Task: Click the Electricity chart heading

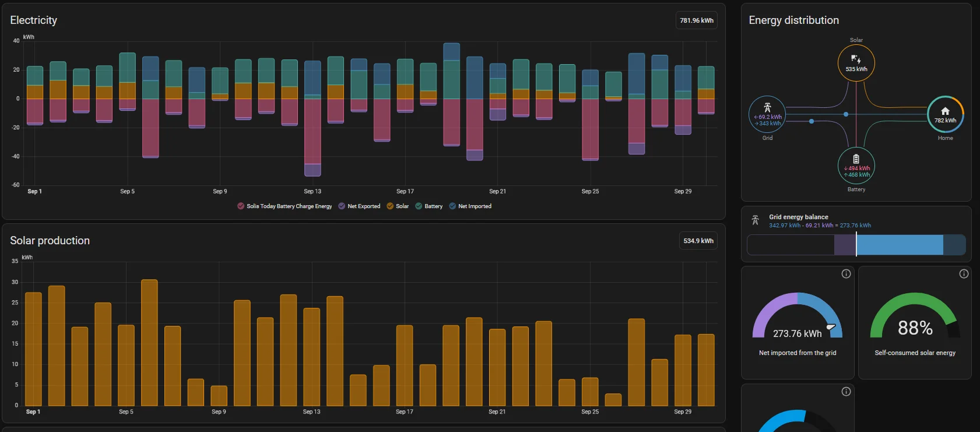Action: [34, 20]
